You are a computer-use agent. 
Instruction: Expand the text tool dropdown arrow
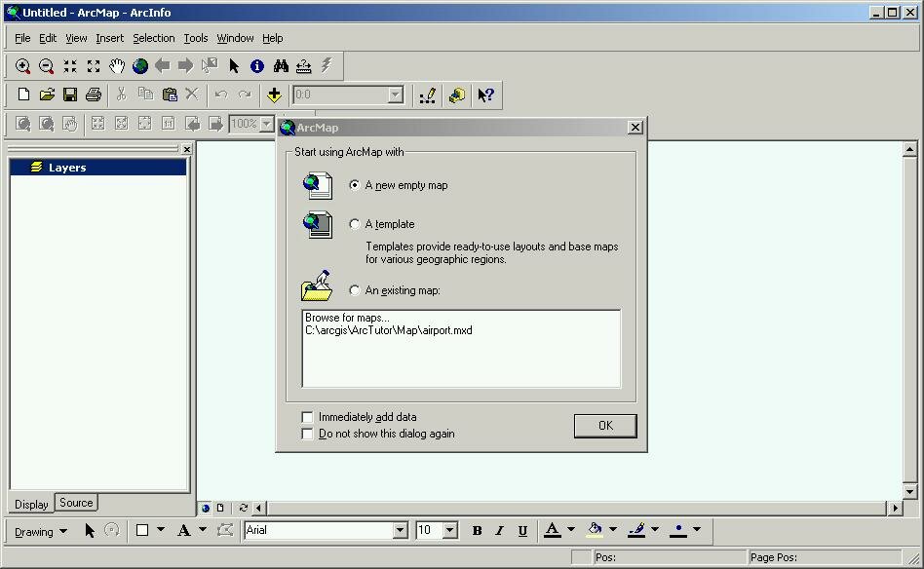coord(203,529)
